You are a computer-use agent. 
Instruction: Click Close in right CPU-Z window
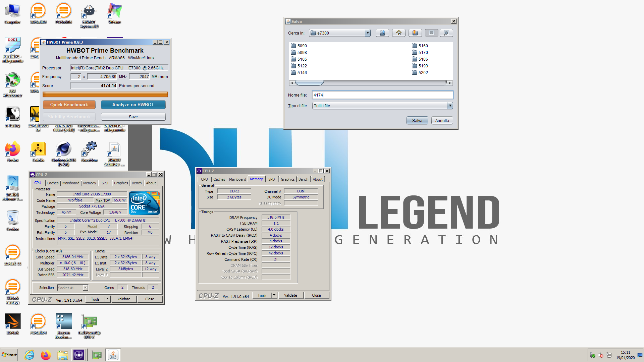(x=316, y=295)
